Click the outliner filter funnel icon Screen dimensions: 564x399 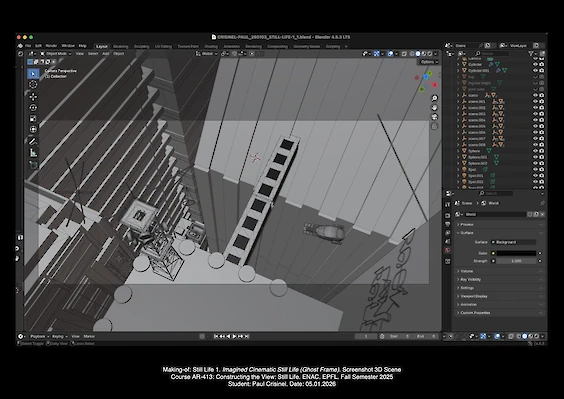(531, 54)
